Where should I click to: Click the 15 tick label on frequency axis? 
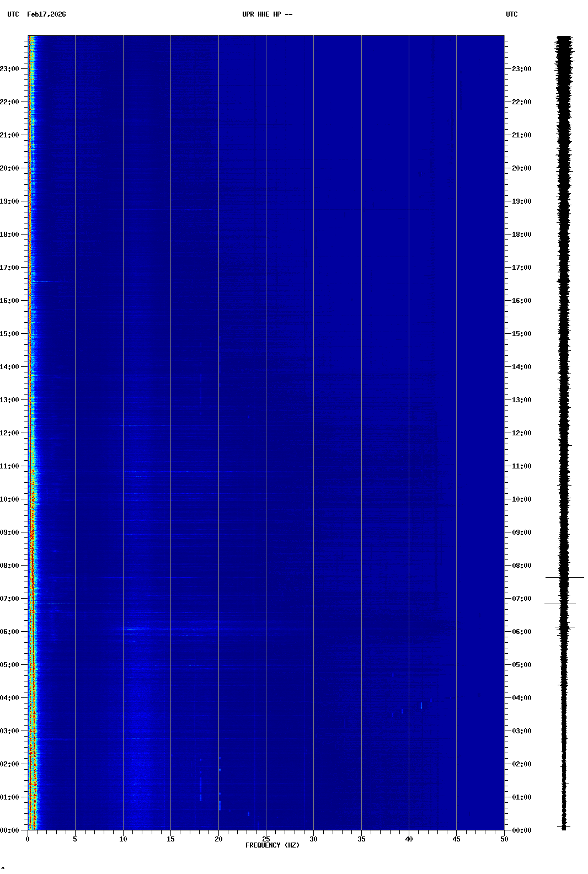point(170,839)
